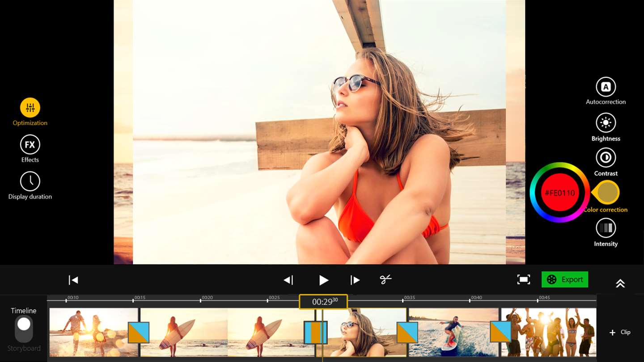Screen dimensions: 644x362
Task: Click the Storyboard label
Action: [24, 348]
